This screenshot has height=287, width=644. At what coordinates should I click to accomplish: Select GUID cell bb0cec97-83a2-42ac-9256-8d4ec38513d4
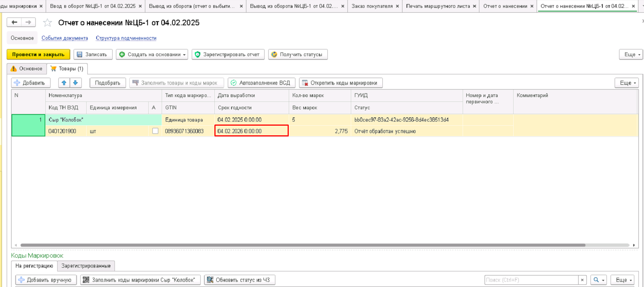point(407,120)
